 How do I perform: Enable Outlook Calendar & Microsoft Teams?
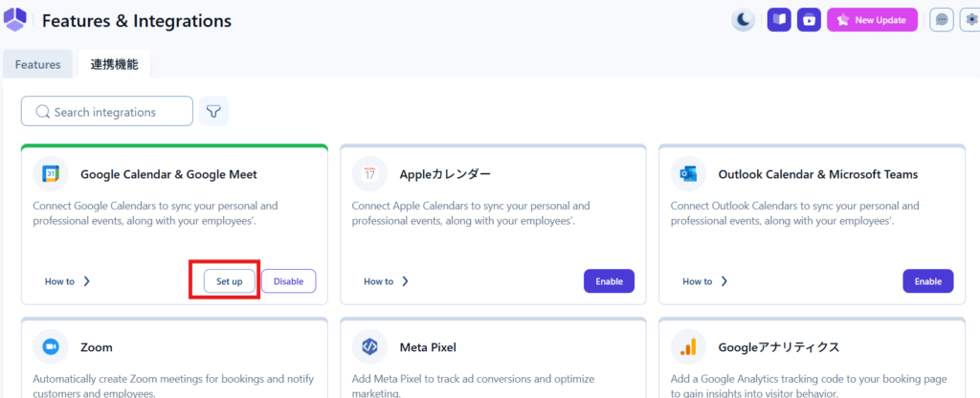(x=927, y=281)
